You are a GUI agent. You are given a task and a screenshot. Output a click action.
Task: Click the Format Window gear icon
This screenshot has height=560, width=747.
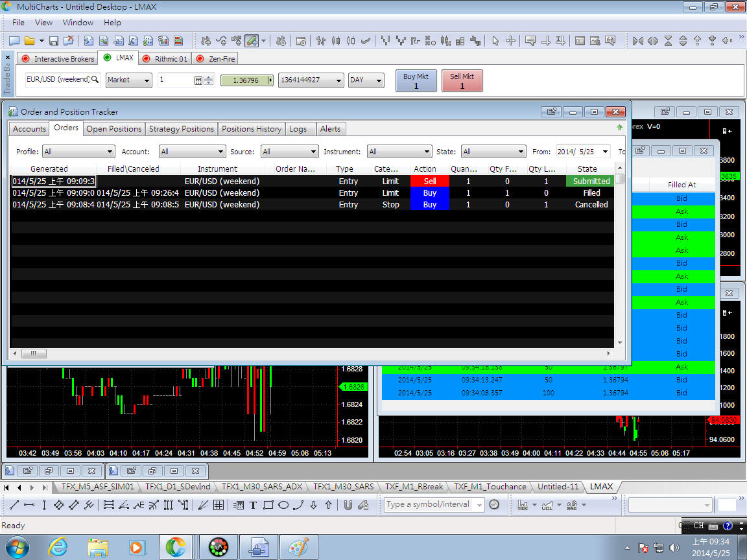click(301, 41)
